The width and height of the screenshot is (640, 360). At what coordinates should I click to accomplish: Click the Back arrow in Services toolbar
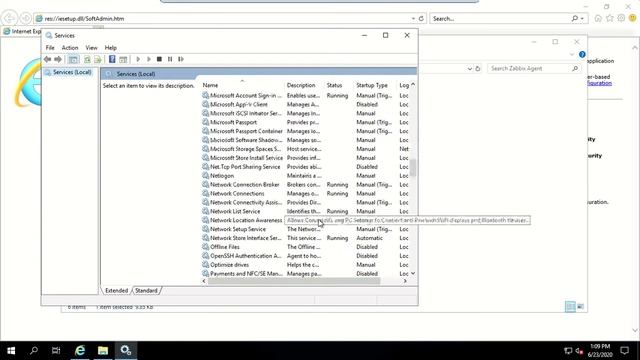[x=47, y=59]
